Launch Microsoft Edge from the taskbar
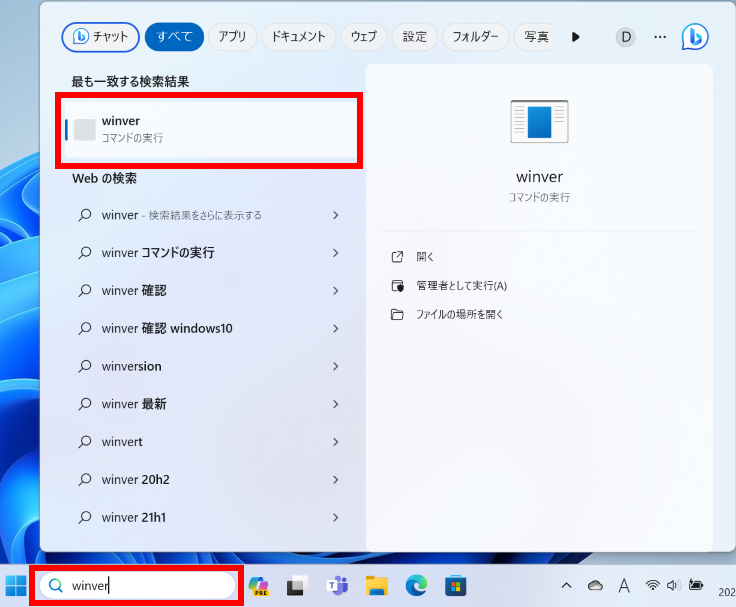This screenshot has height=607, width=736. pos(416,585)
